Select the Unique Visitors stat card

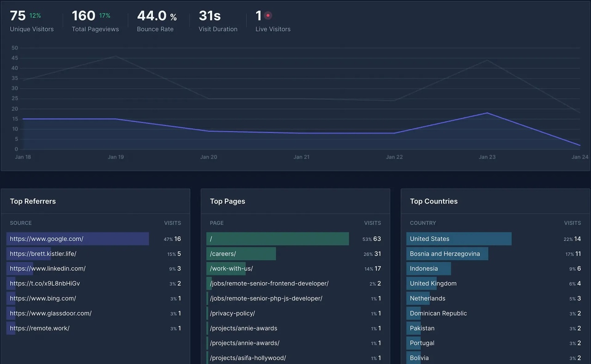(31, 20)
